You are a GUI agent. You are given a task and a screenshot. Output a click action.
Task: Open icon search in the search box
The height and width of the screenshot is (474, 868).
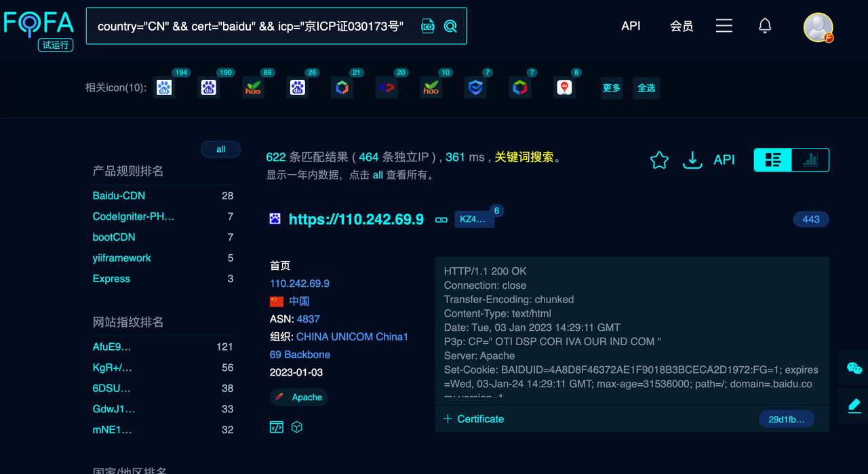428,26
